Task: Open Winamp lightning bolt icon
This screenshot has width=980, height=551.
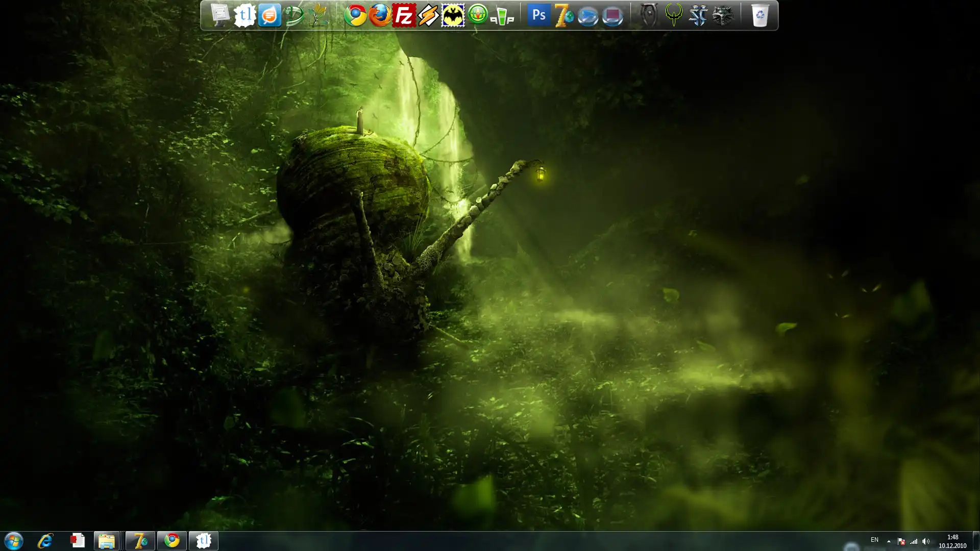Action: [428, 15]
